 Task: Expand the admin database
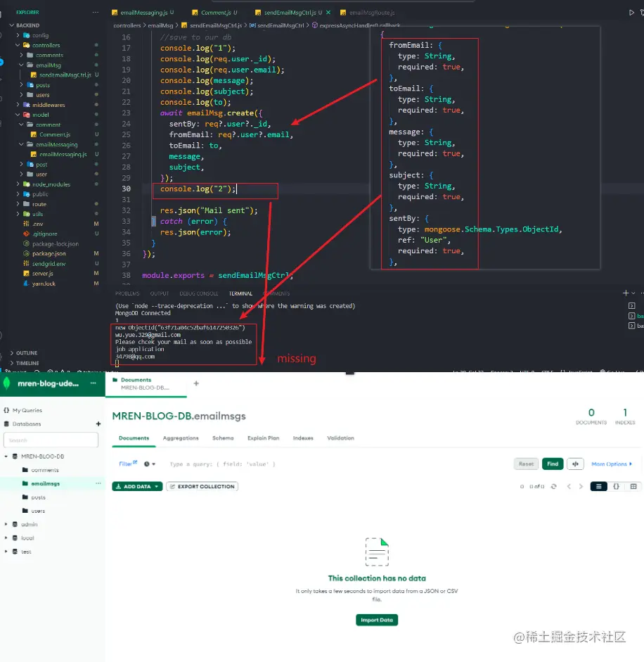pos(6,524)
